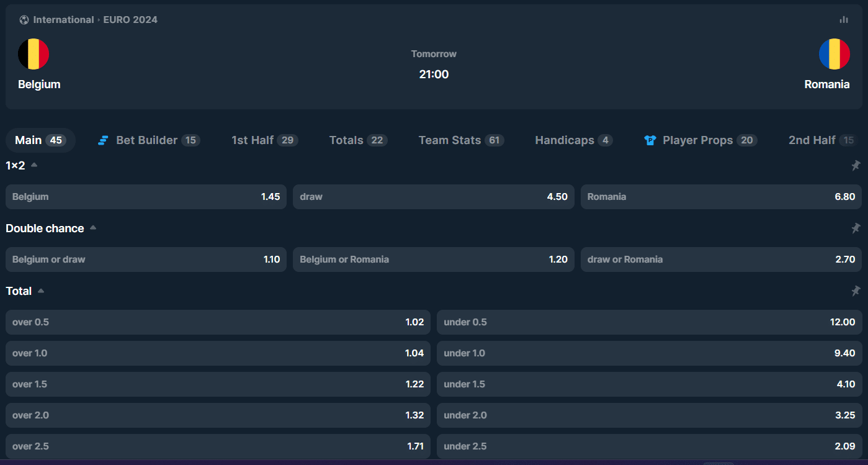The width and height of the screenshot is (868, 465).
Task: Click the Total heading text
Action: tap(19, 291)
